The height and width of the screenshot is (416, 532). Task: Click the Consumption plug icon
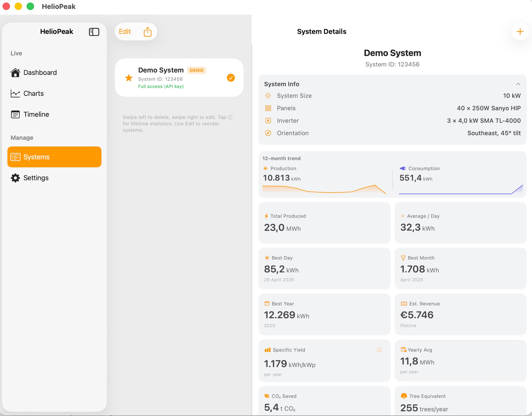403,169
